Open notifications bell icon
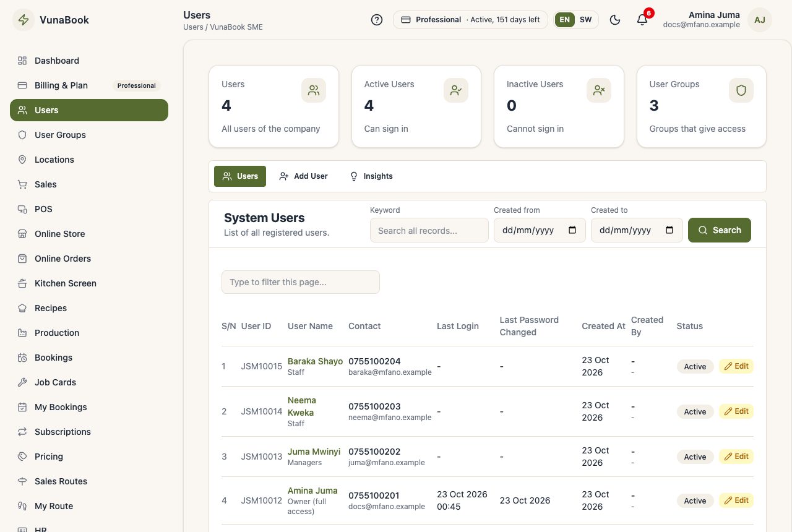This screenshot has width=792, height=532. click(x=642, y=20)
